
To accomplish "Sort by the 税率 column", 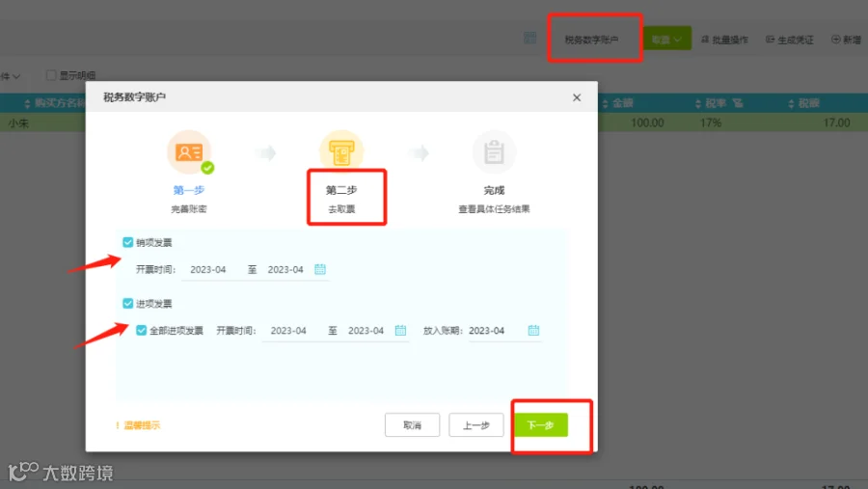I will tap(698, 103).
